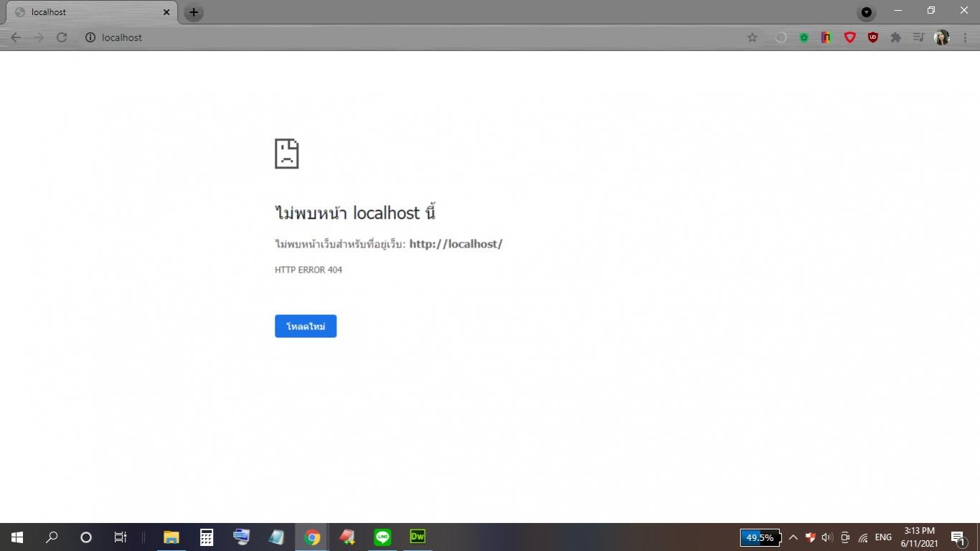Image resolution: width=980 pixels, height=551 pixels.
Task: Open the red eraser app in taskbar
Action: [347, 537]
